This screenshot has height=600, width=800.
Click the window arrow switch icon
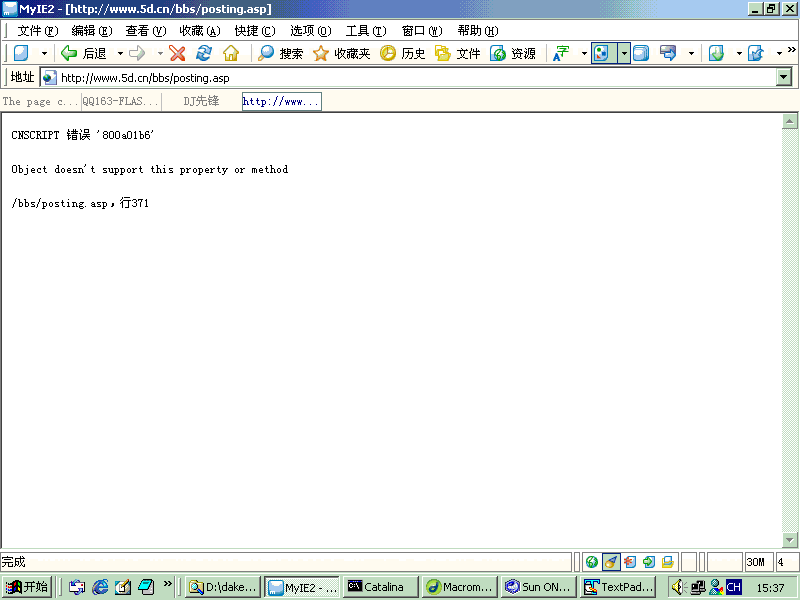[x=668, y=53]
